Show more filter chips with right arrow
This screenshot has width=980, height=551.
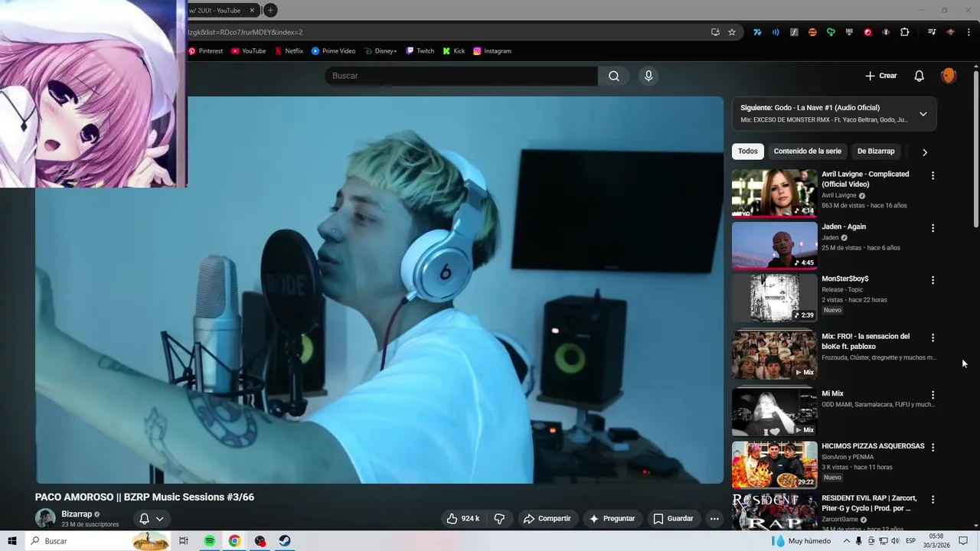click(924, 152)
